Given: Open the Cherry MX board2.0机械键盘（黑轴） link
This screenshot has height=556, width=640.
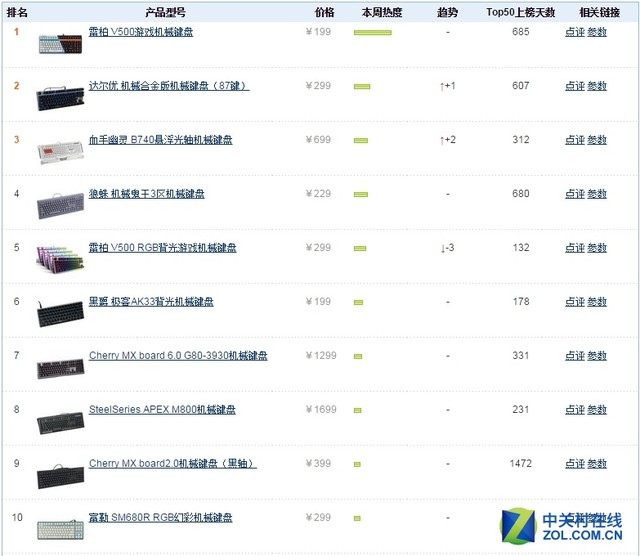Looking at the screenshot, I should 173,463.
